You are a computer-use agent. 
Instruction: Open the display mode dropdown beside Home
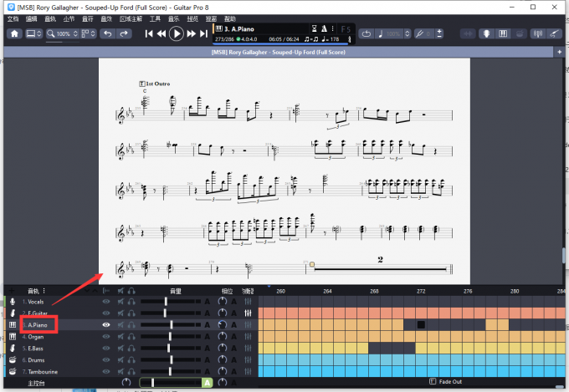point(35,33)
